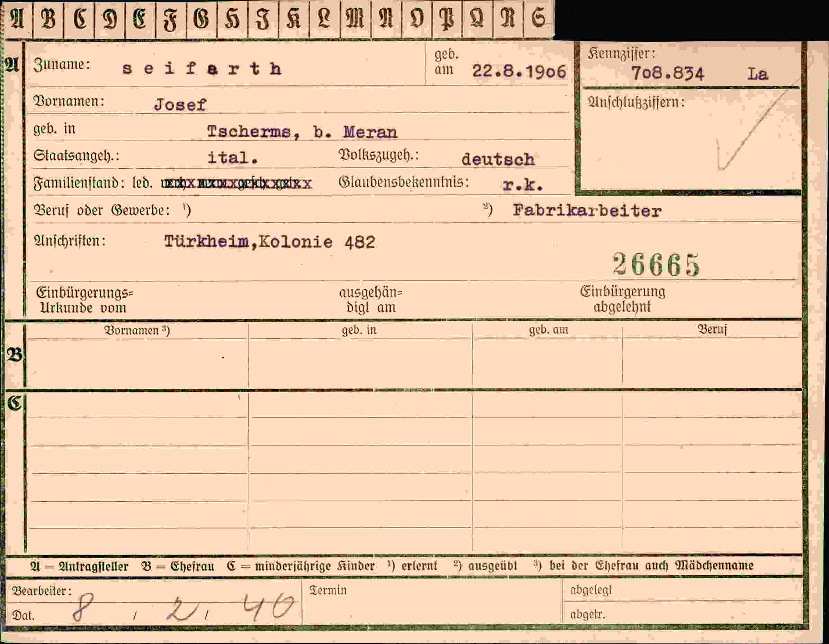Click the "Anschlußziffern:" label
Screen dimensions: 829x644
point(636,102)
